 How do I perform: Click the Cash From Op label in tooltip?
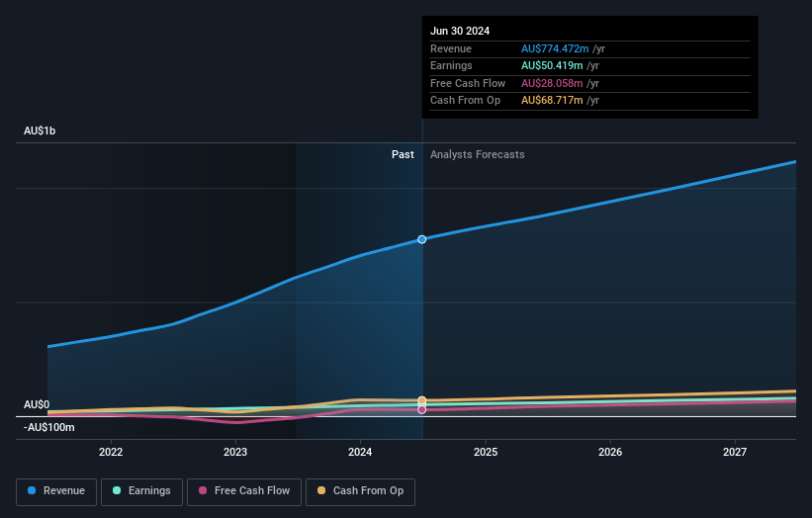point(465,101)
